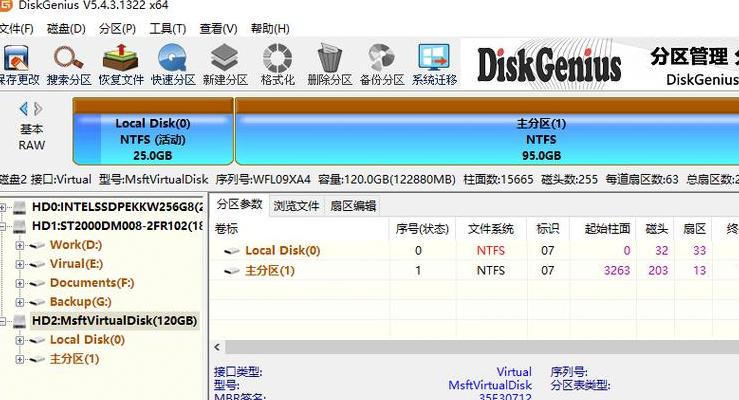
Task: Click the starting cylinder value 3263
Action: click(x=617, y=271)
